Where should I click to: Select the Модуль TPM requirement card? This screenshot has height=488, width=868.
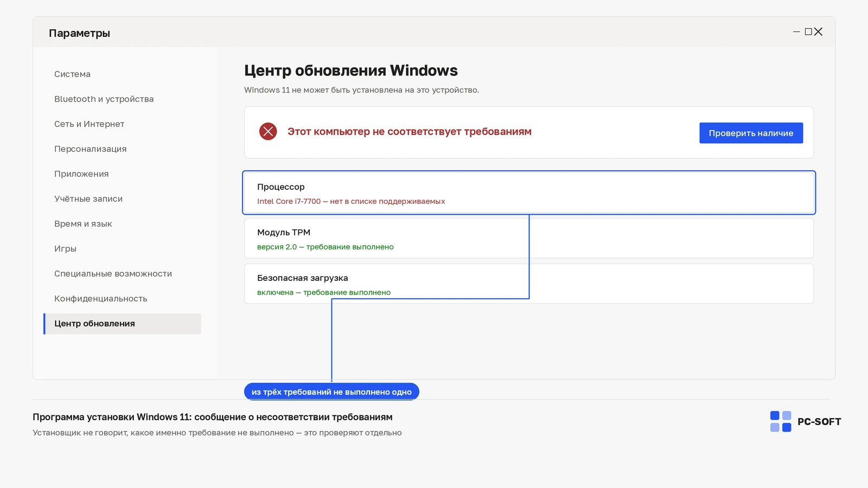529,238
